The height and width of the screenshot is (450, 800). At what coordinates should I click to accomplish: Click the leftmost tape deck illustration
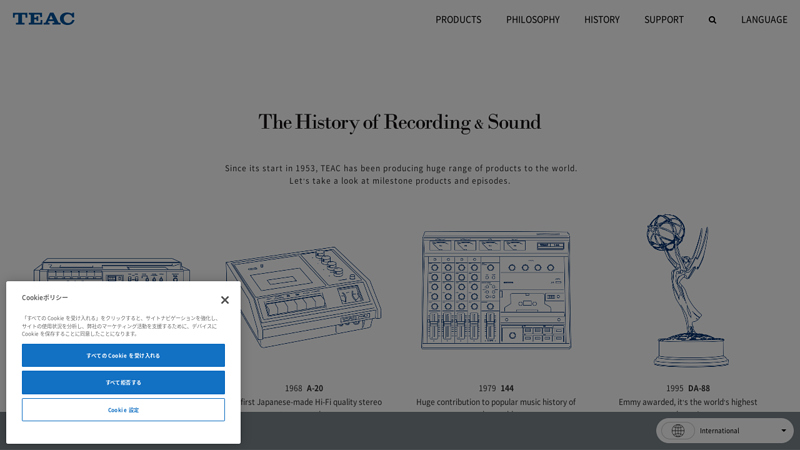112,270
